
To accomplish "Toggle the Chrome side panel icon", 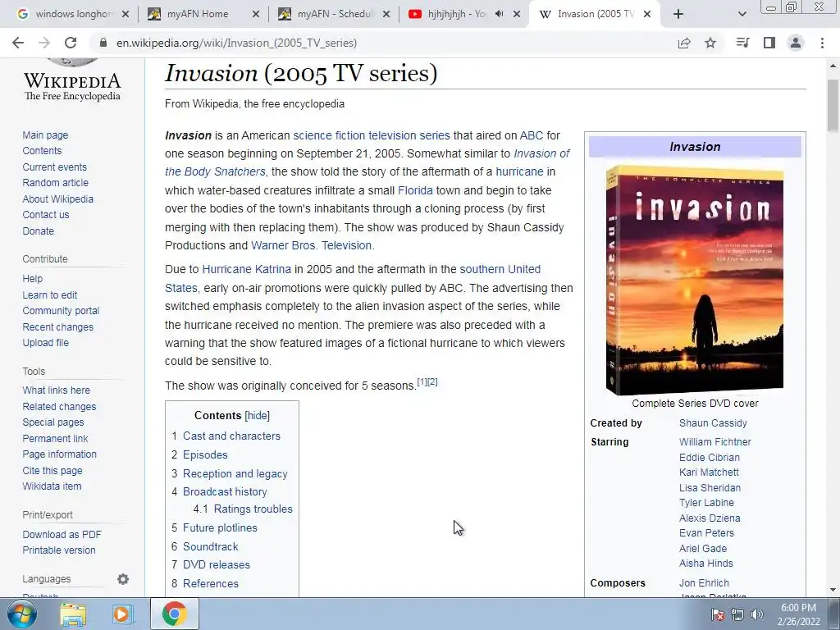I will (769, 43).
